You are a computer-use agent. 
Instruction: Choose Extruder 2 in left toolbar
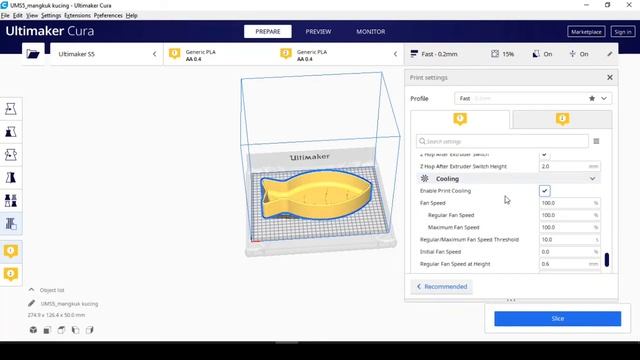click(x=11, y=274)
